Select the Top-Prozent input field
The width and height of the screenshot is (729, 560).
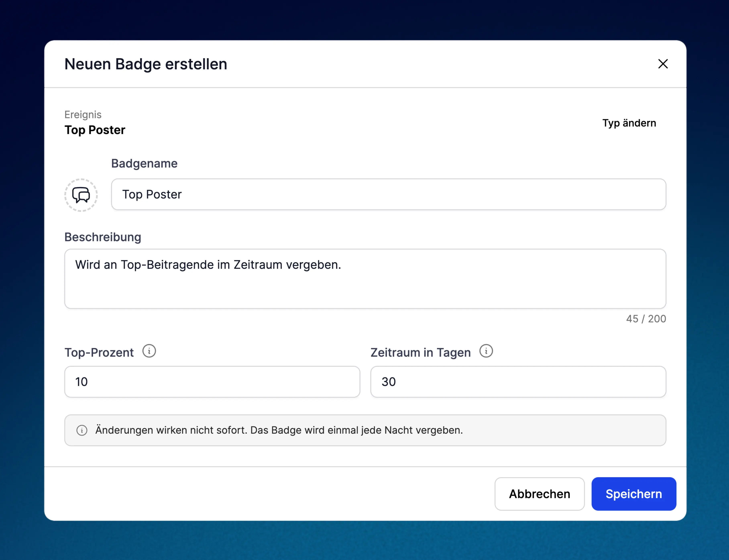(x=212, y=382)
